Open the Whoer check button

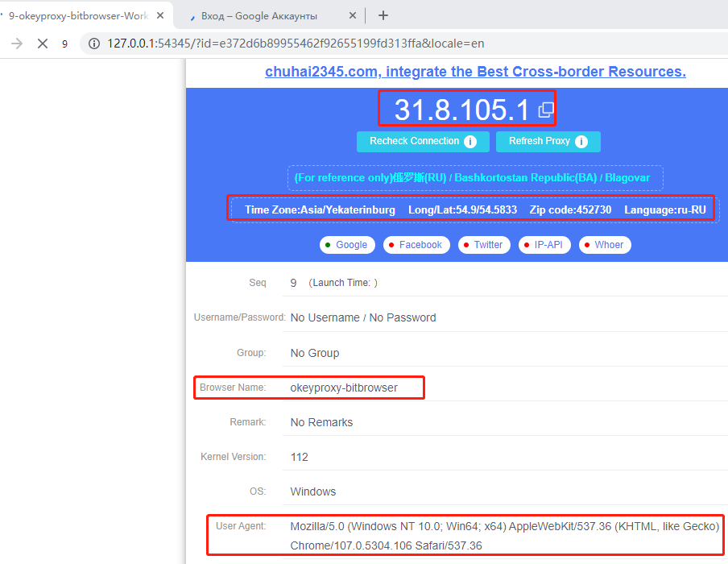tap(604, 245)
